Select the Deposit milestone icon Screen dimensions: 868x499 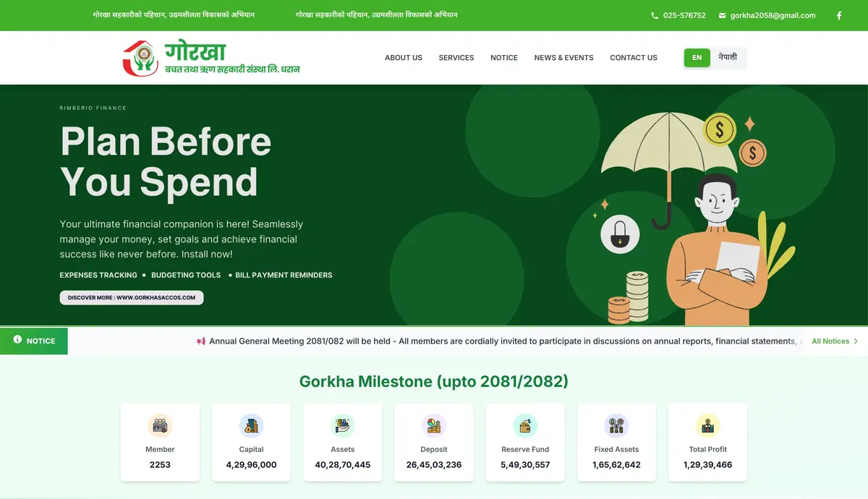(434, 426)
